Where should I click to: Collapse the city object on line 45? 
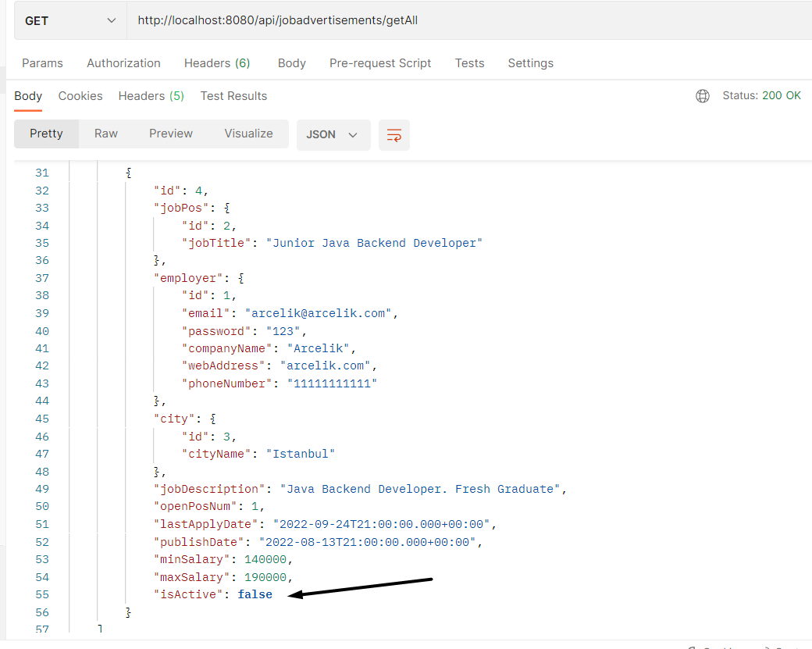213,419
